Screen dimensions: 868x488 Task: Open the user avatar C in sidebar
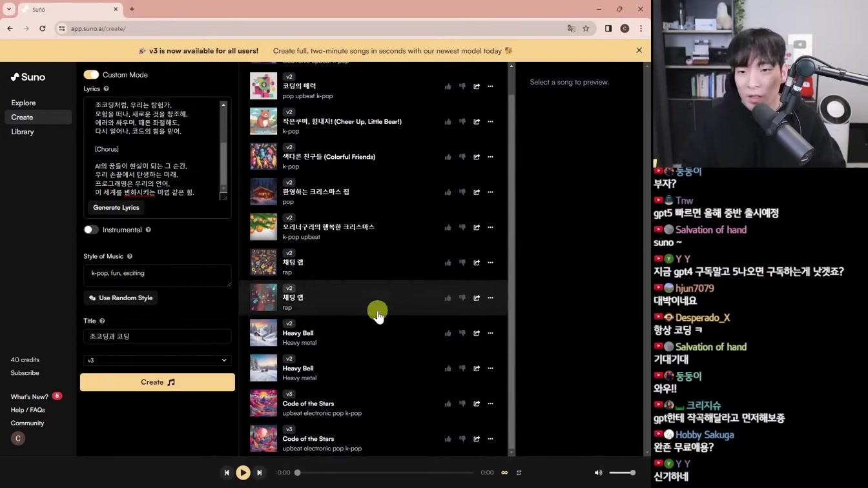click(18, 438)
